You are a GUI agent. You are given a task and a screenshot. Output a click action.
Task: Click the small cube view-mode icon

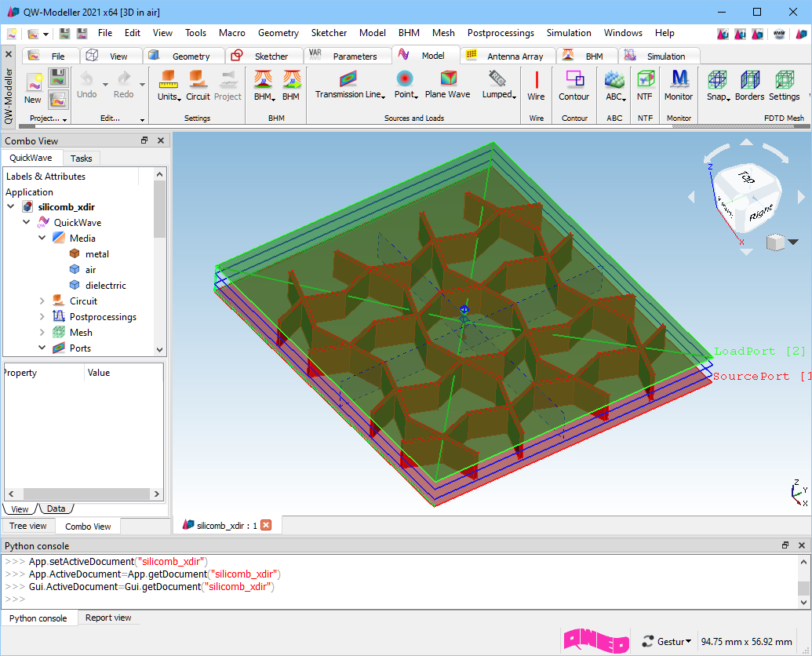(x=775, y=242)
